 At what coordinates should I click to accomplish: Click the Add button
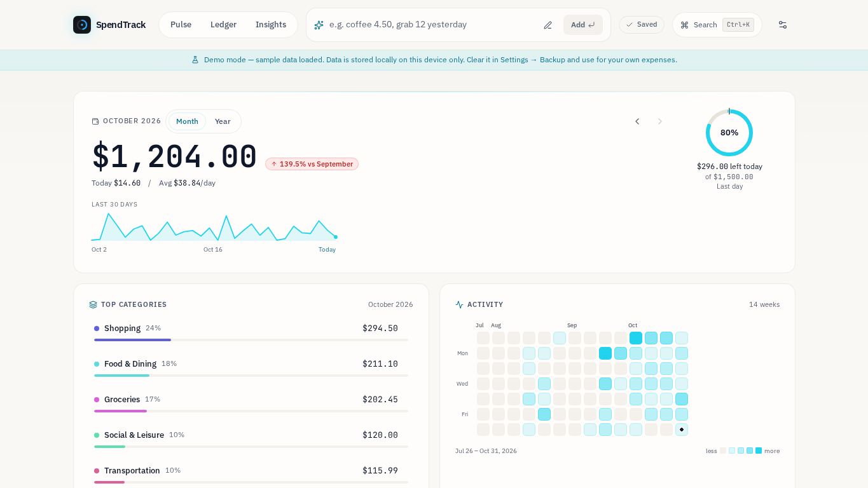[583, 25]
